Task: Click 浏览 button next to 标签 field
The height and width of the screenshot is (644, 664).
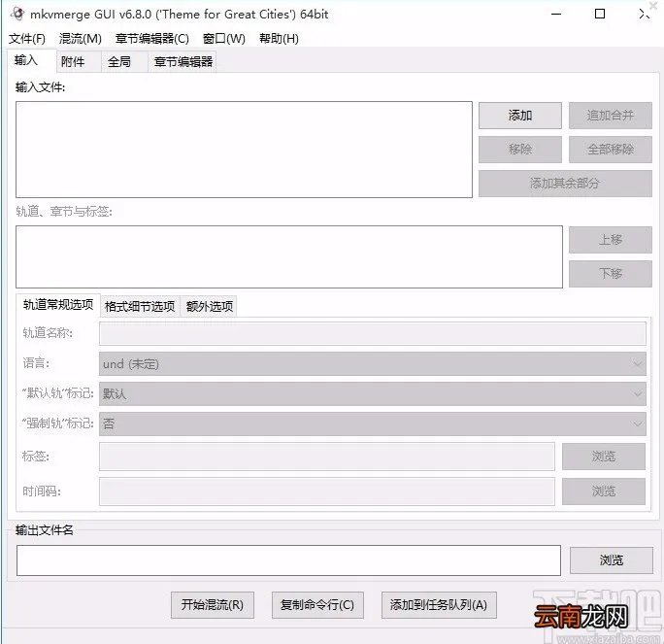Action: point(604,457)
